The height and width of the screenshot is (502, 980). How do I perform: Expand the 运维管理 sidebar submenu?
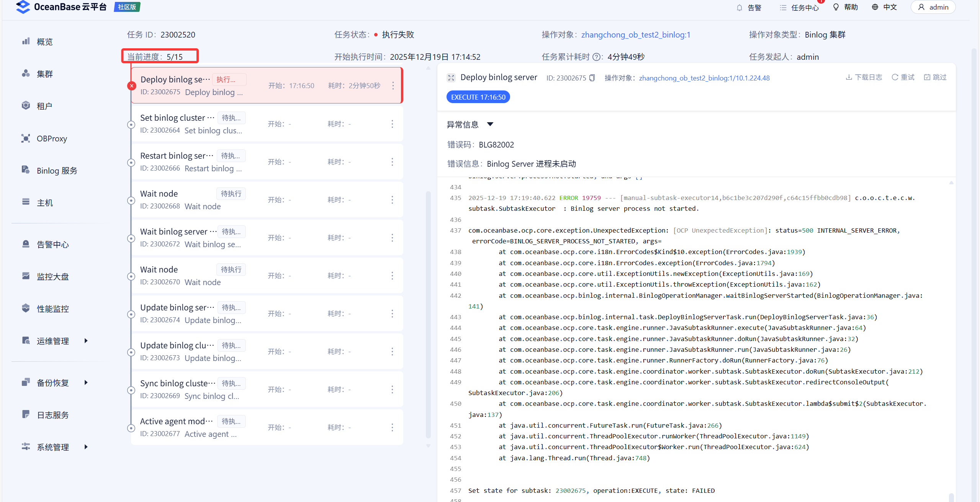click(86, 341)
